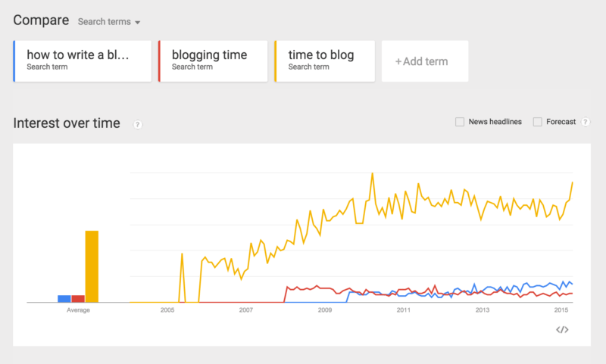Click the 2013 label on the timeline

click(483, 310)
